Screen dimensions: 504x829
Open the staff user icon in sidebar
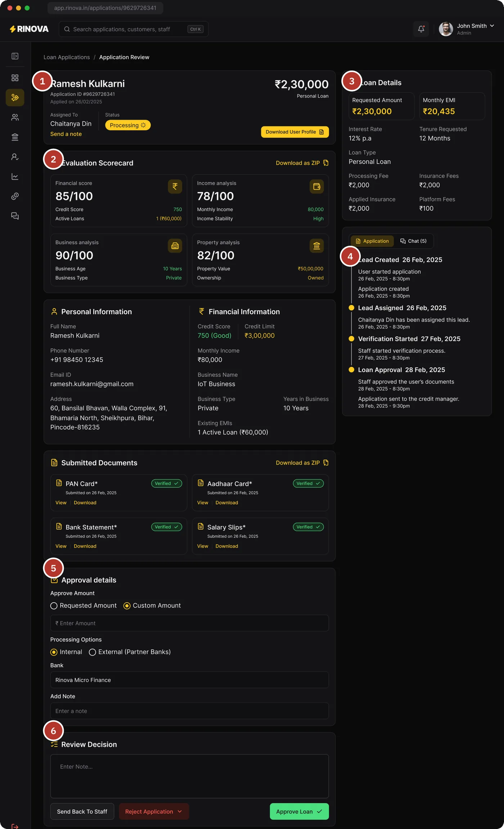click(15, 157)
